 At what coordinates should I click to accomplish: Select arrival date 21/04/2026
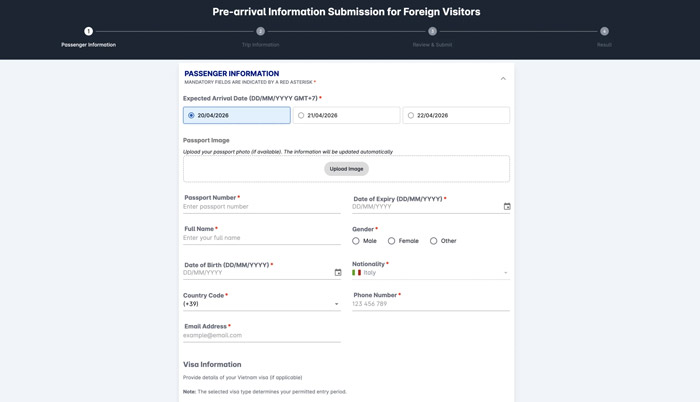tap(301, 116)
